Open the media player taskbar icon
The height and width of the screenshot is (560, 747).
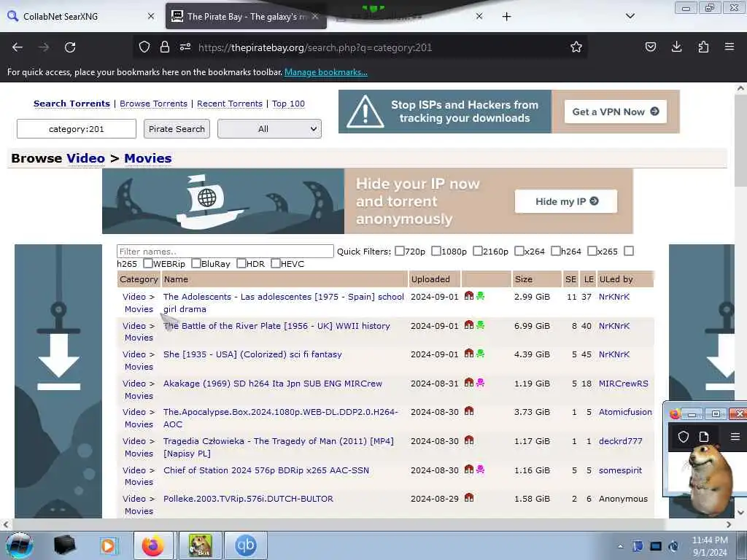click(109, 545)
